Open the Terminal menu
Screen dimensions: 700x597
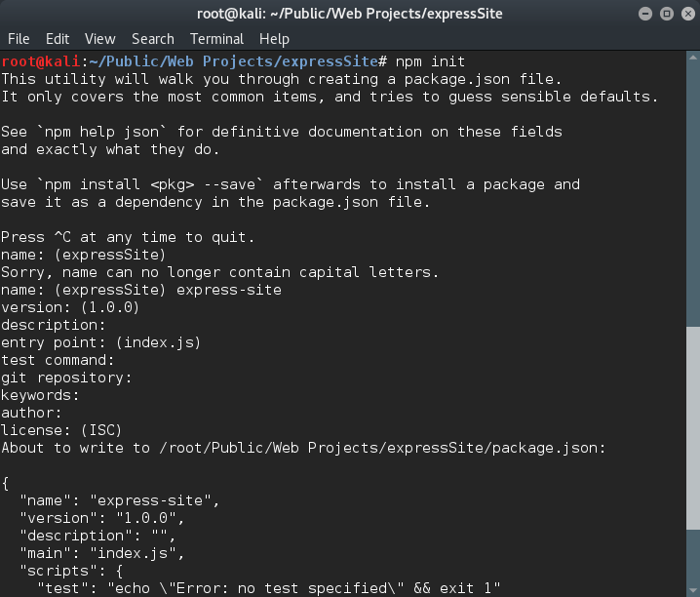coord(216,39)
